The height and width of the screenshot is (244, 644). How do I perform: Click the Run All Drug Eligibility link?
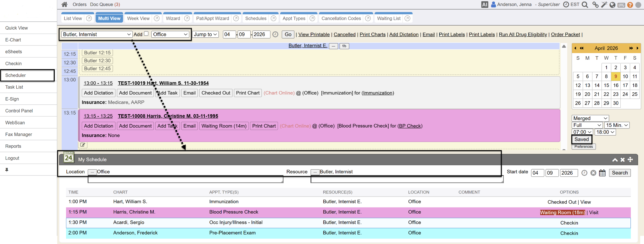point(523,35)
